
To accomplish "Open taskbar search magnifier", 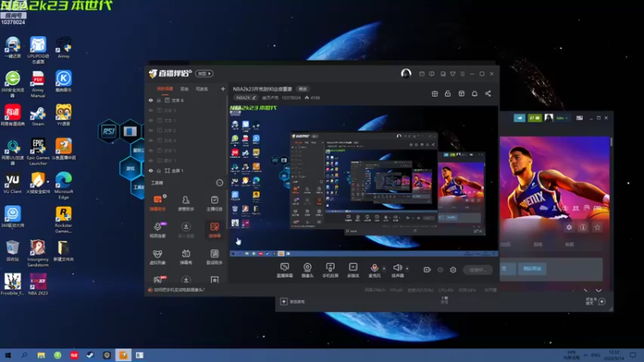I will point(24,355).
